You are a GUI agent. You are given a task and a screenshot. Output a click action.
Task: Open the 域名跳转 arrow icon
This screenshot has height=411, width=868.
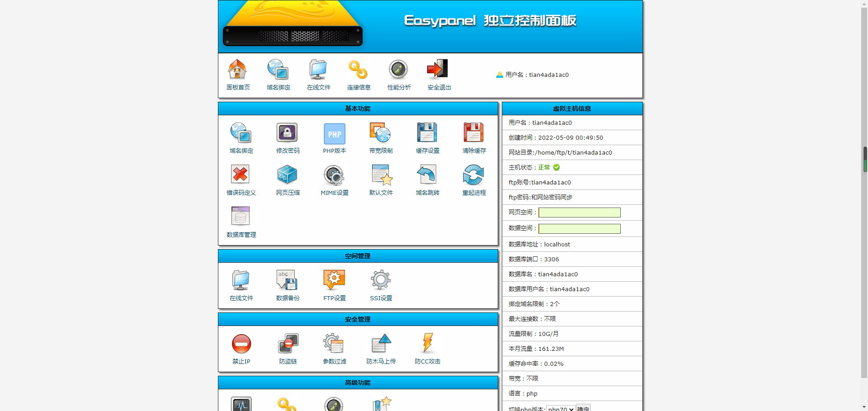(x=427, y=175)
